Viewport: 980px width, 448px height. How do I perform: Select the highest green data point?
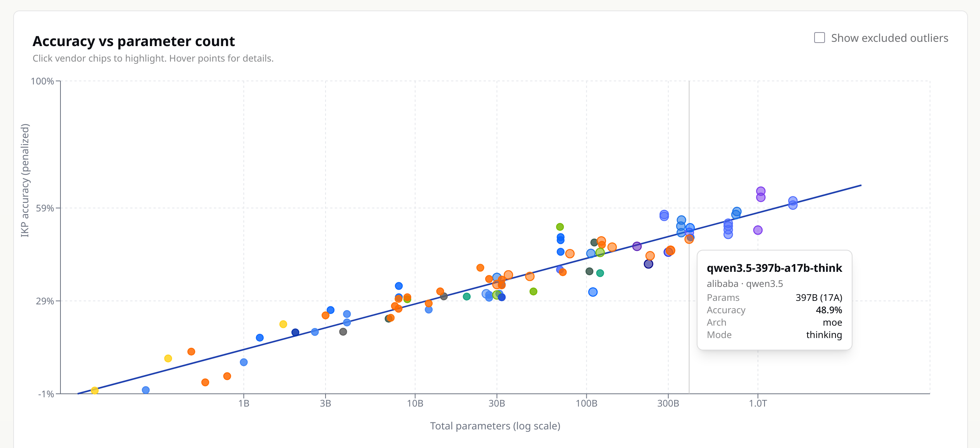560,227
